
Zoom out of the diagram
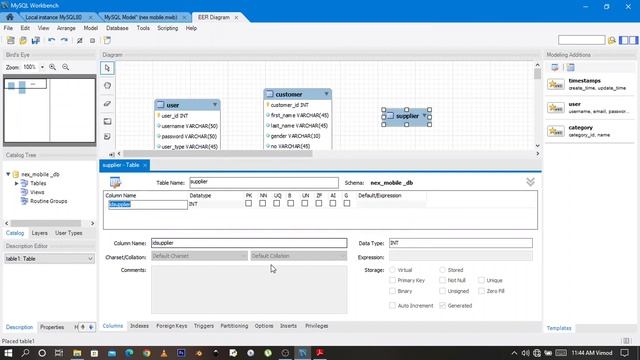tap(66, 67)
